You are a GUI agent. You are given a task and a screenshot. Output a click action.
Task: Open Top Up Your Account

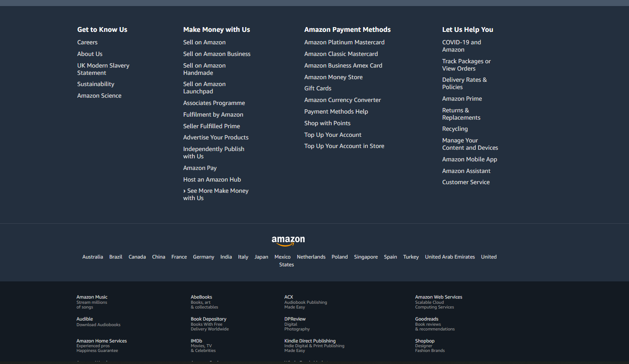[x=333, y=135]
